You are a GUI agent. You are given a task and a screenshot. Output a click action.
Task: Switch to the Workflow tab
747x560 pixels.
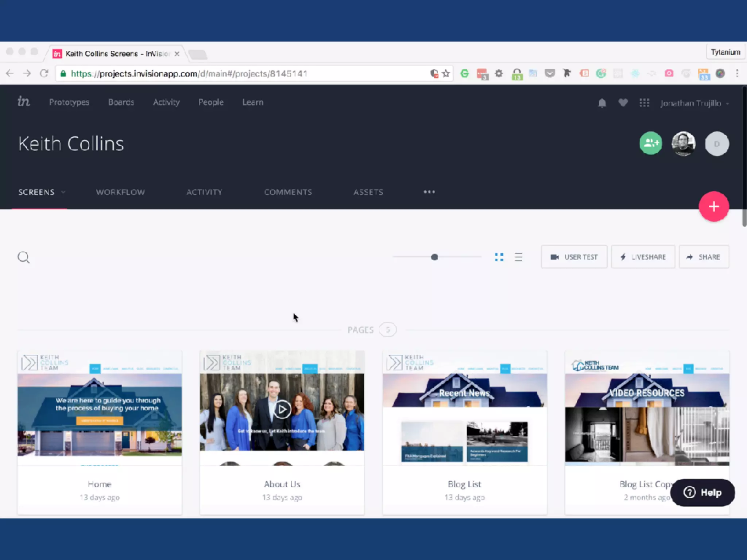point(120,192)
